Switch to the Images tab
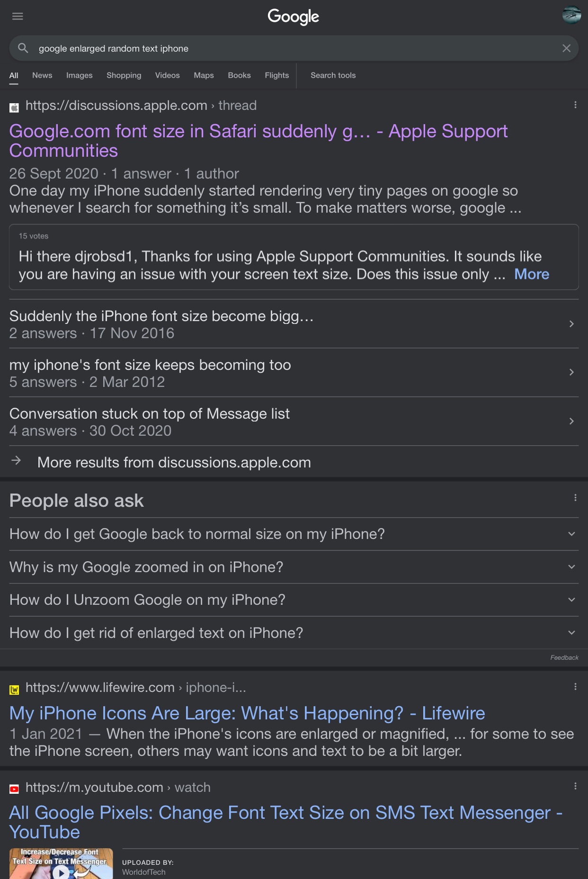The height and width of the screenshot is (879, 588). [80, 75]
